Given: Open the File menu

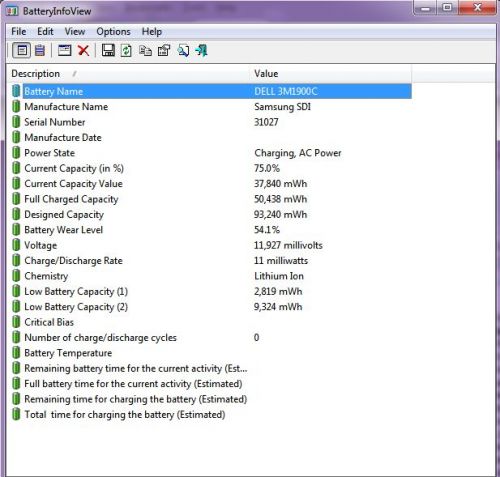Looking at the screenshot, I should point(19,32).
